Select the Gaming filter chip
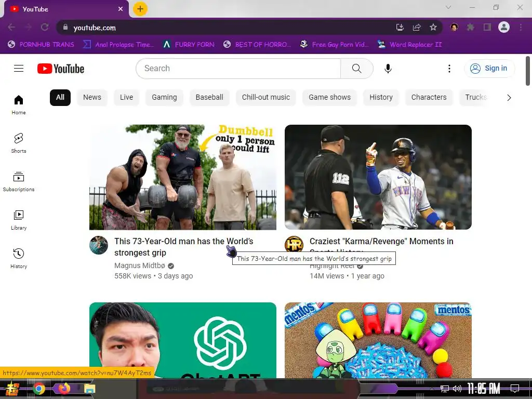This screenshot has height=399, width=532. (164, 97)
